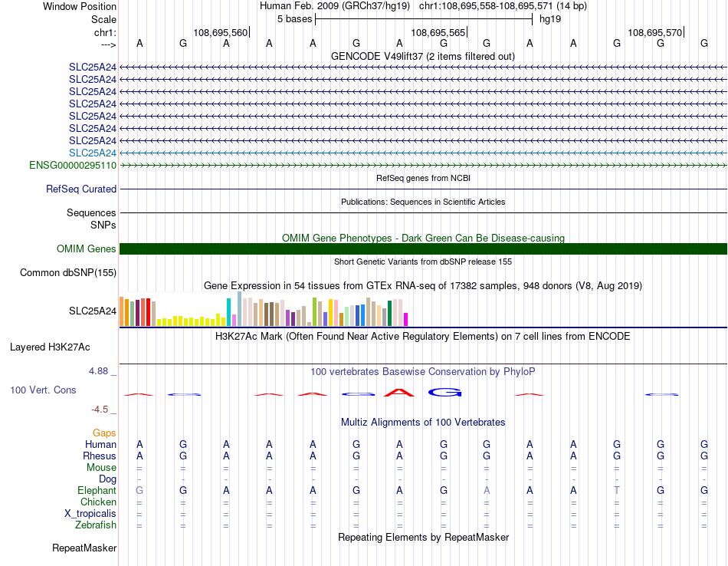Image resolution: width=728 pixels, height=566 pixels.
Task: Open the GENCODE V49lift37 track title
Action: (422, 56)
